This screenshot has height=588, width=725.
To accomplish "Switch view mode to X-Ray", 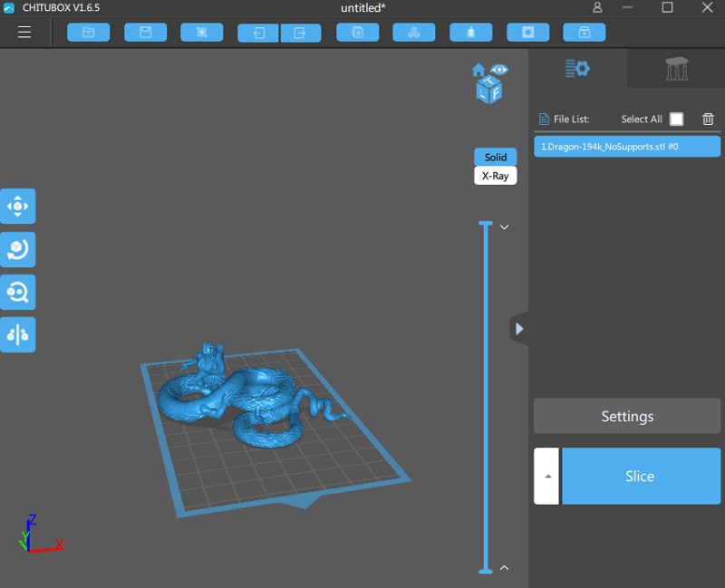I will (x=495, y=176).
